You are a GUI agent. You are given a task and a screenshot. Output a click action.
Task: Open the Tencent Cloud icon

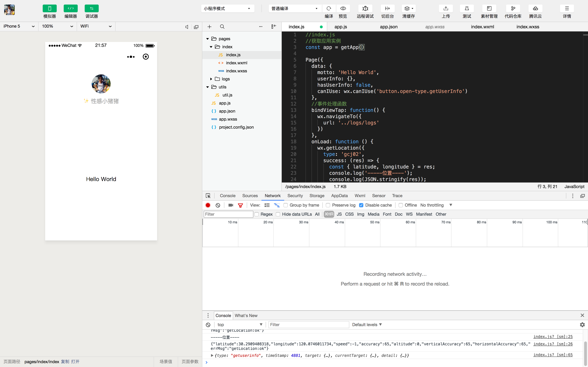coord(535,9)
